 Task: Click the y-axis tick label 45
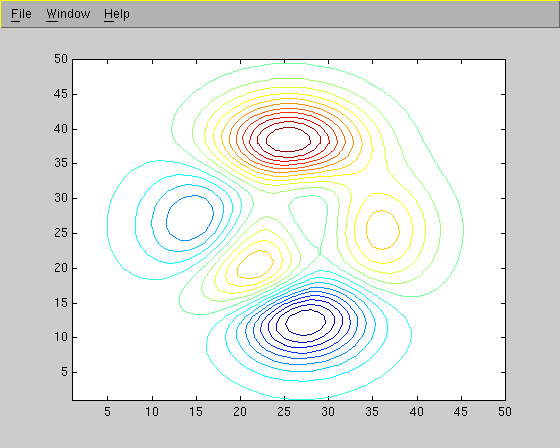tap(61, 94)
